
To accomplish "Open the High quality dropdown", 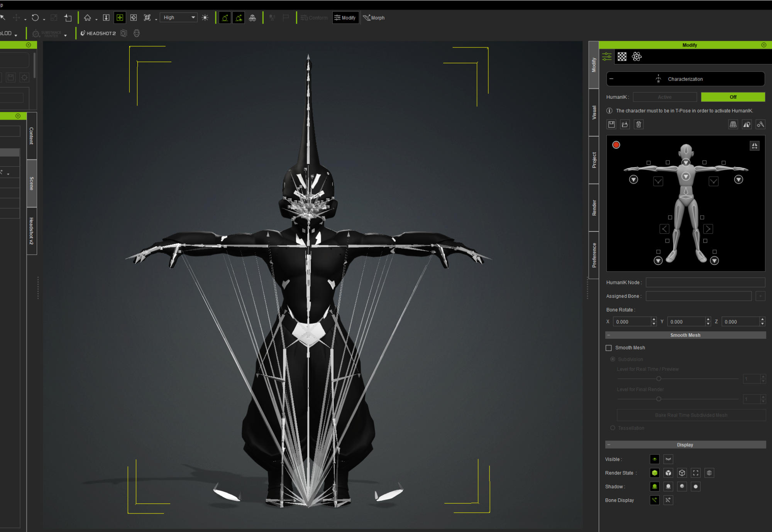I will (x=179, y=17).
